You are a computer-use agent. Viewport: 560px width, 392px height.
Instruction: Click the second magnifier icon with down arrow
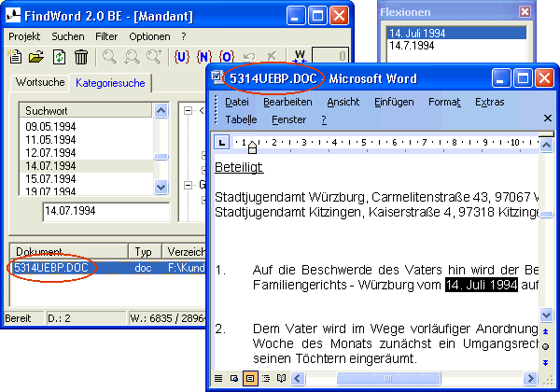[x=132, y=57]
